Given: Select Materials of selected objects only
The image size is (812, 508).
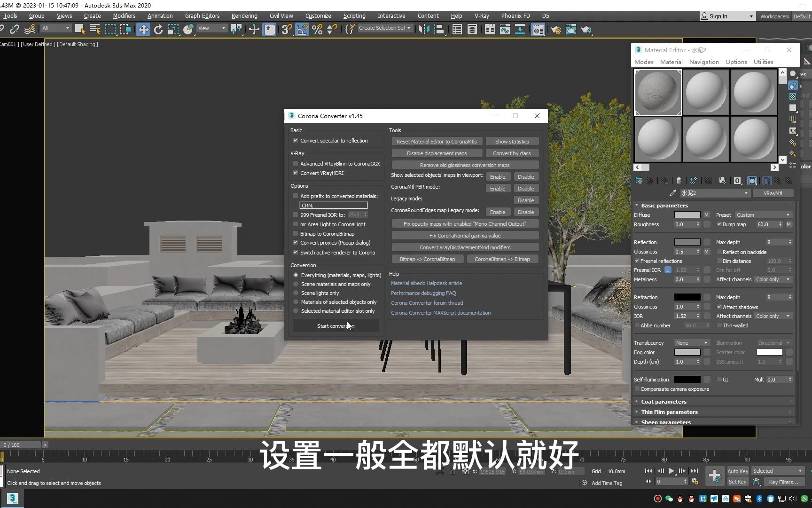Looking at the screenshot, I should click(x=296, y=302).
